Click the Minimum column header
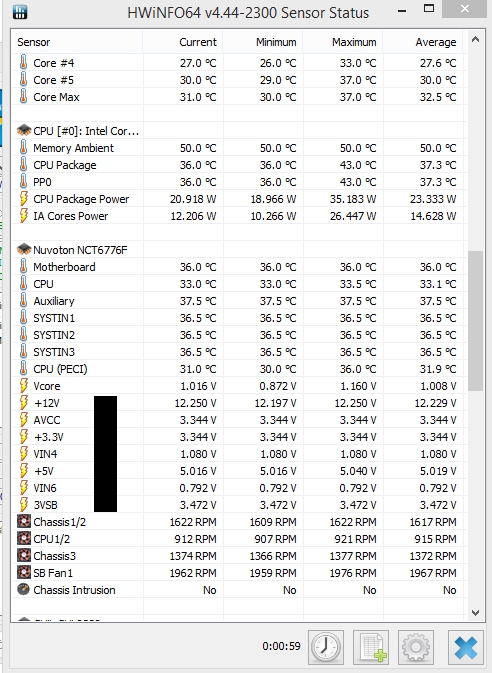 262,42
